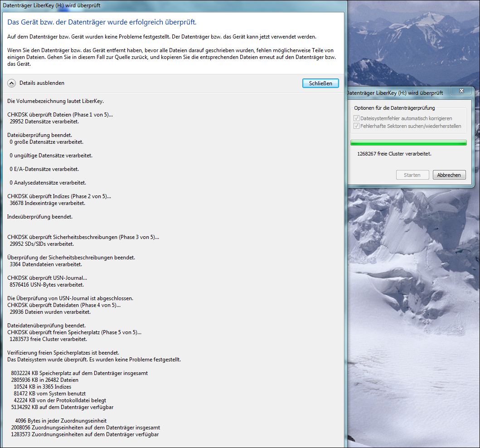Click '29952 Datensätze verarbeitet.' line
Viewport: 480px width, 448px height.
[x=44, y=122]
